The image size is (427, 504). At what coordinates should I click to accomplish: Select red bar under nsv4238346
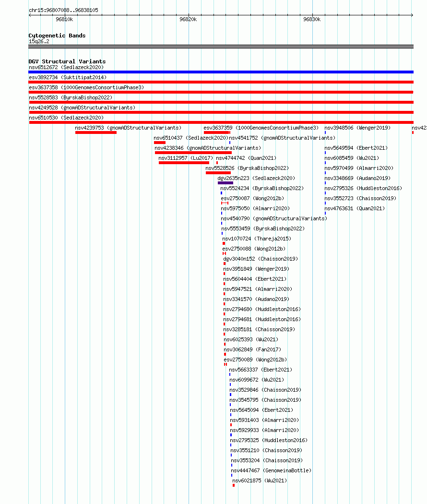click(x=193, y=153)
